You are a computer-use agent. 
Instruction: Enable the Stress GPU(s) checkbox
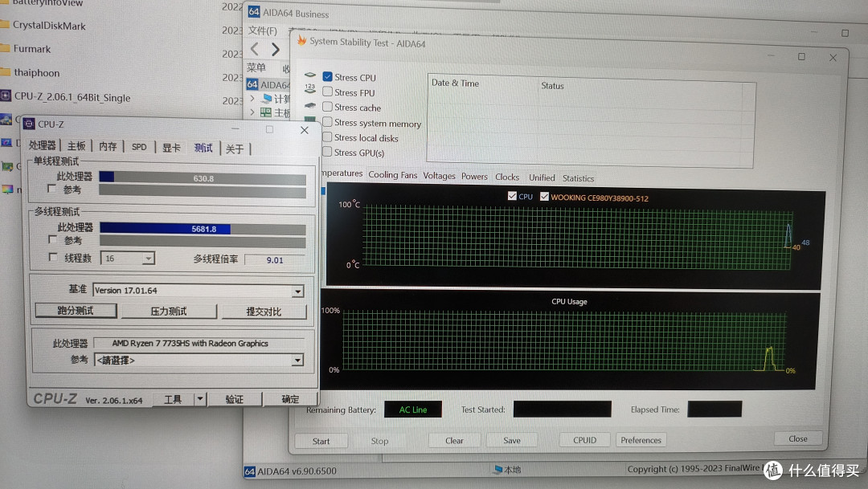coord(328,152)
